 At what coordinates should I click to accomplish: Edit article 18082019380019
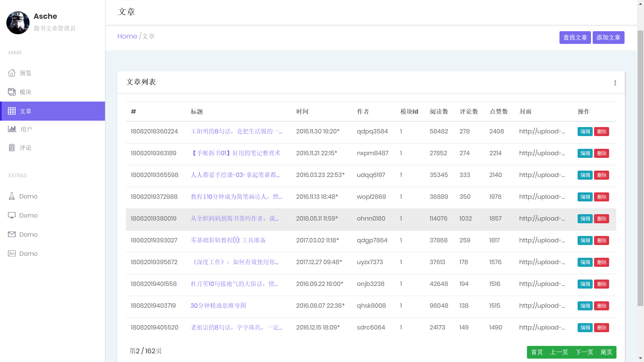pyautogui.click(x=585, y=219)
